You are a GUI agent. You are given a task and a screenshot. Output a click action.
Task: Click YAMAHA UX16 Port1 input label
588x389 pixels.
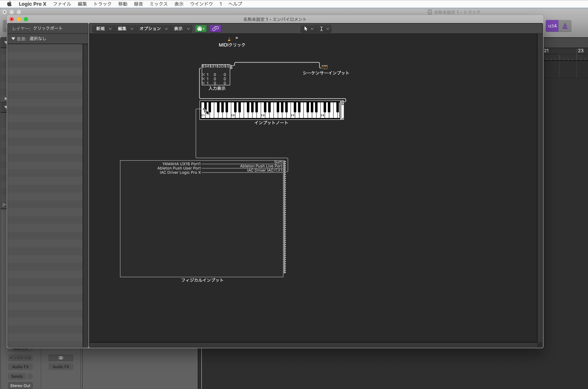point(181,164)
